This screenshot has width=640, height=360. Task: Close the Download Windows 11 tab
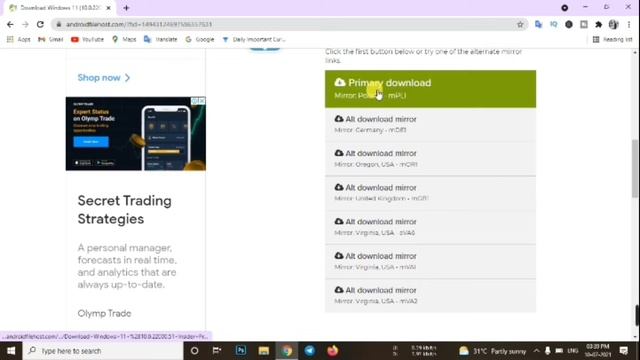[109, 8]
